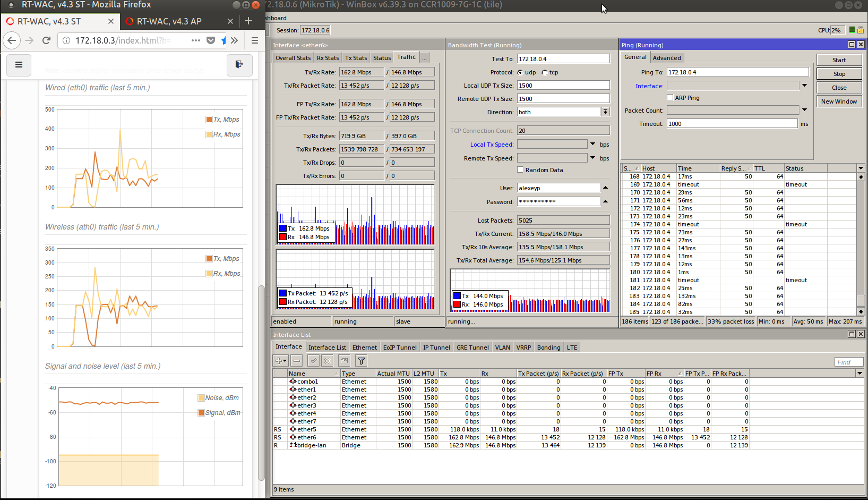Open the Direction dropdown in Bandwidth Test

tap(605, 112)
